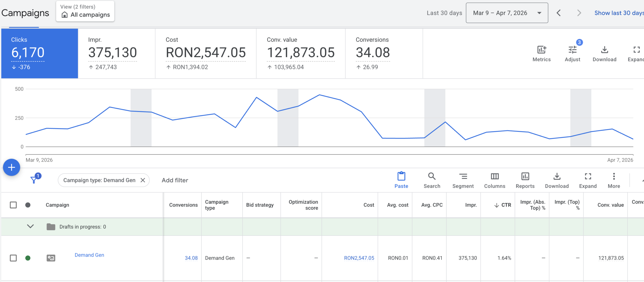Select the Impr. metric scorecard tab
The height and width of the screenshot is (282, 644).
[x=116, y=53]
